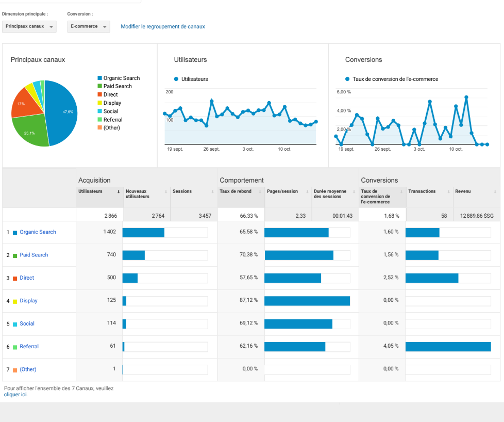This screenshot has height=422, width=504.
Task: Sort by Durée moyenne des sessions arrow
Action: (354, 191)
